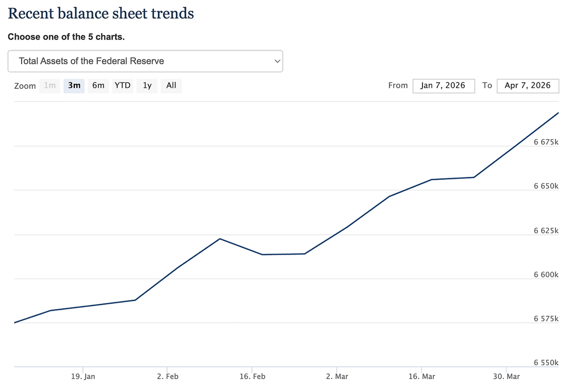This screenshot has width=574, height=392.
Task: Set zoom range to YTD
Action: pyautogui.click(x=123, y=86)
